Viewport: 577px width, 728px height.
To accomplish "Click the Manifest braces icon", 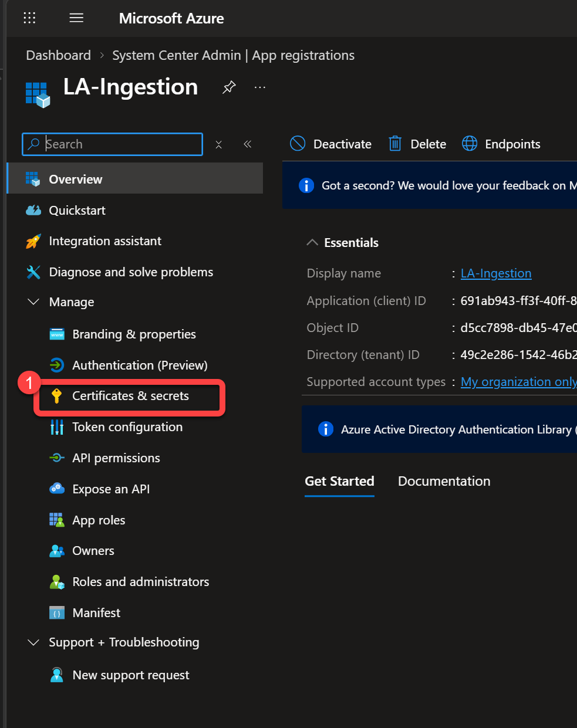I will [57, 613].
